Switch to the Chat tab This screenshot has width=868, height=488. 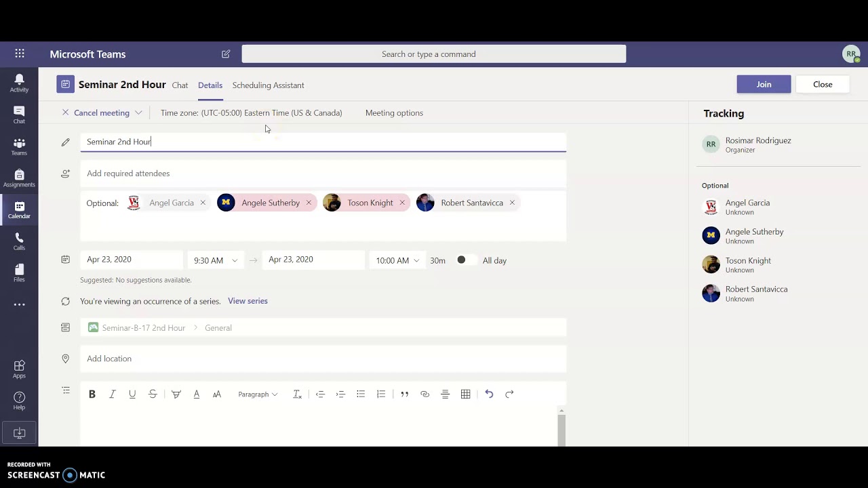pos(180,85)
